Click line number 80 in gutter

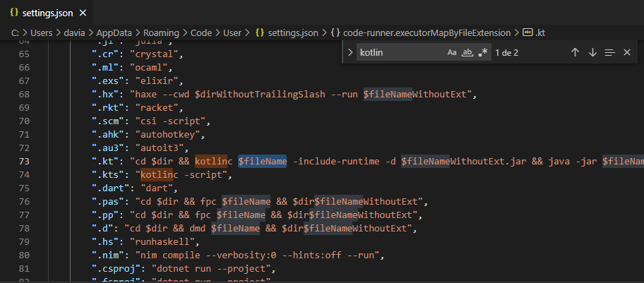point(24,255)
